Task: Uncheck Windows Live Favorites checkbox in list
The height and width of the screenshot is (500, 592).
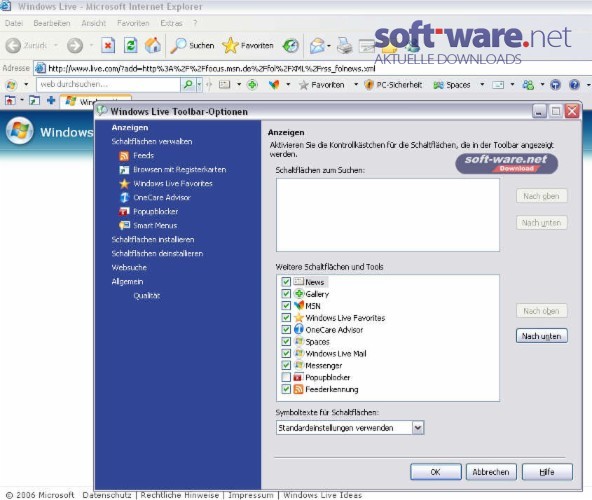Action: [286, 318]
